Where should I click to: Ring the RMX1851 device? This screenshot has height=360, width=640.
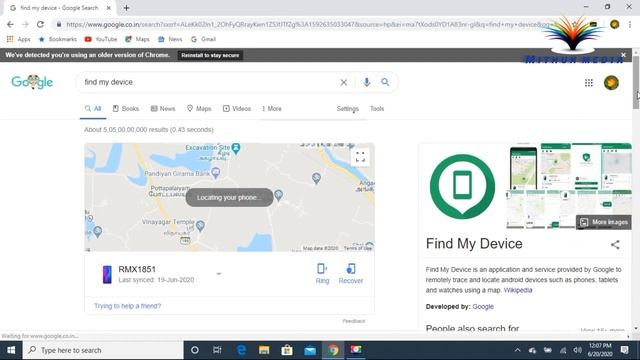[322, 273]
